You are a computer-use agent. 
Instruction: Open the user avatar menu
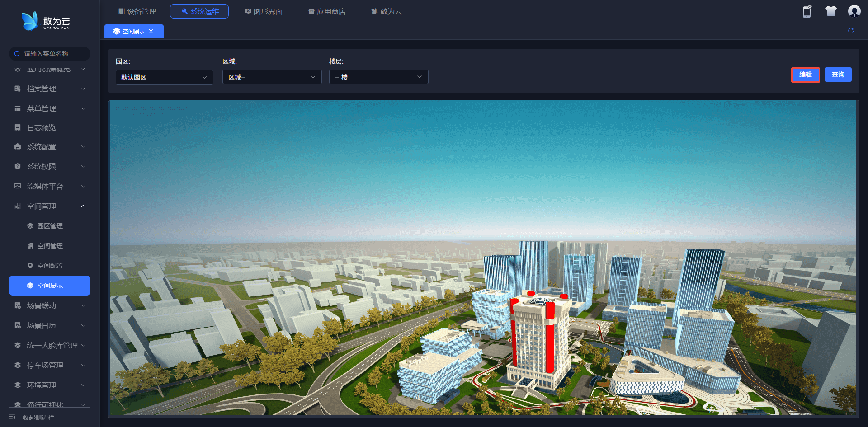coord(854,11)
